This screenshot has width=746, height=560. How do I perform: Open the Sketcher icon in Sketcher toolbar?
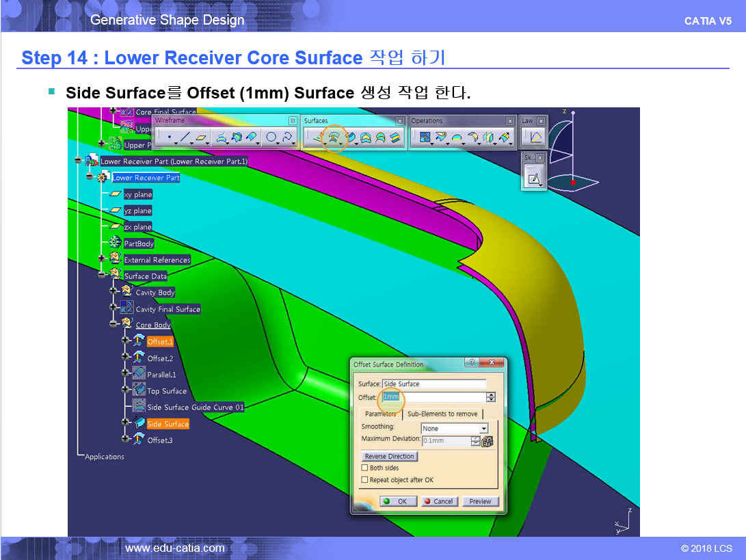pos(533,179)
